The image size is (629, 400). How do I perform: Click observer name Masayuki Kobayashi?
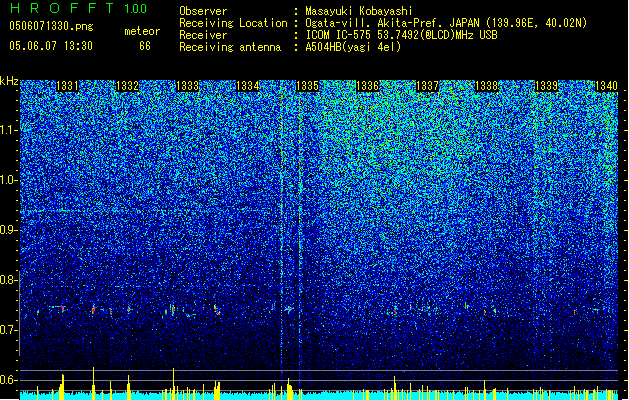359,11
